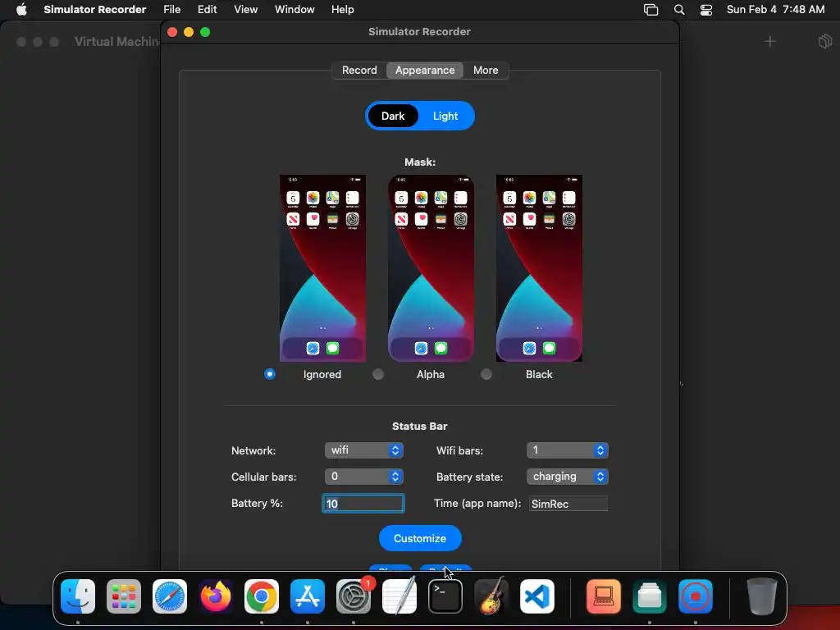Switch to the More tab

pyautogui.click(x=486, y=71)
